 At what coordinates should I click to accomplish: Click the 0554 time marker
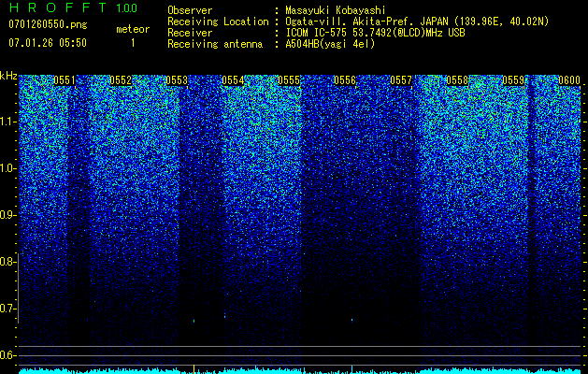tap(233, 80)
